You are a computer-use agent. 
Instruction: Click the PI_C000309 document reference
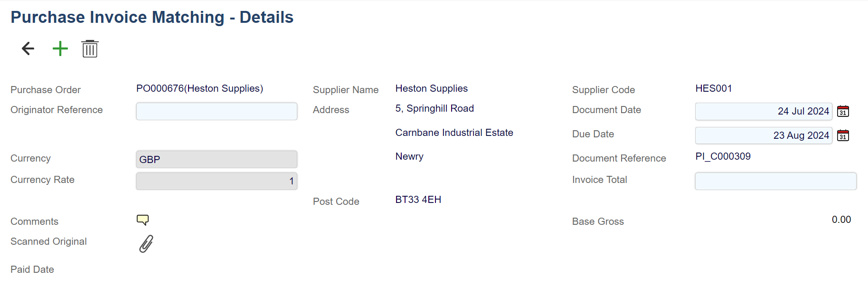coord(723,156)
